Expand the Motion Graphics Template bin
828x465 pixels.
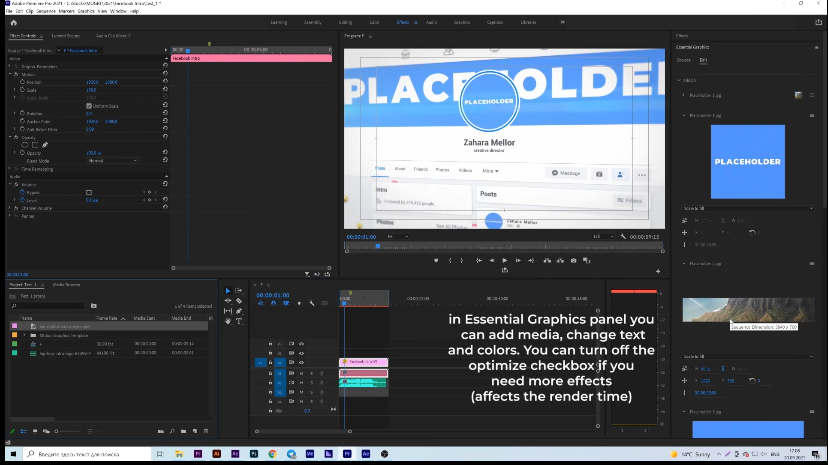point(24,335)
